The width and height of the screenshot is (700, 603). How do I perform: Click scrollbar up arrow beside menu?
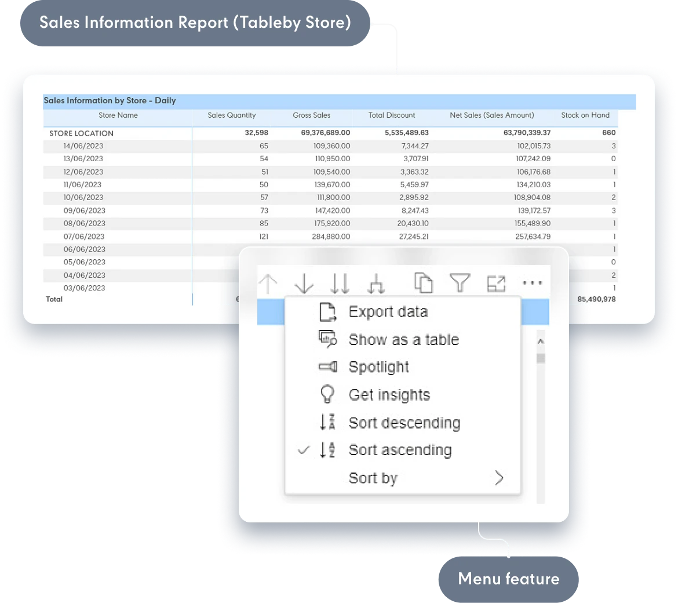[x=541, y=342]
